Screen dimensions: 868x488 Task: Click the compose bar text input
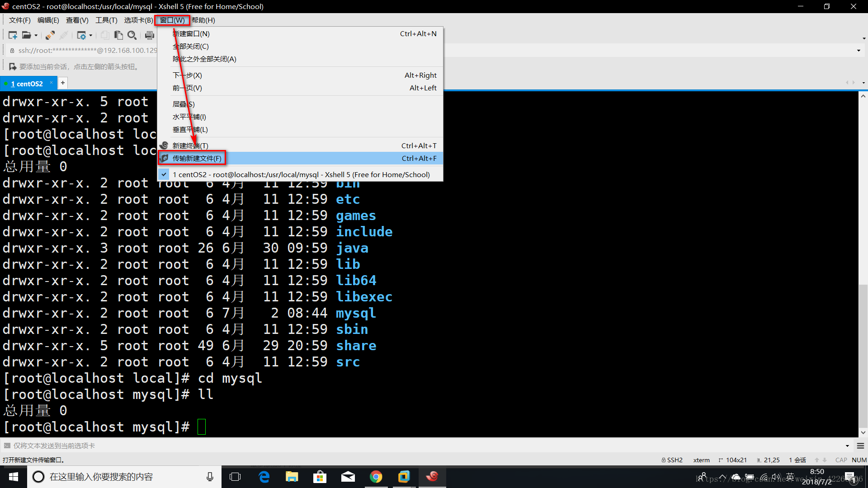coord(407,446)
